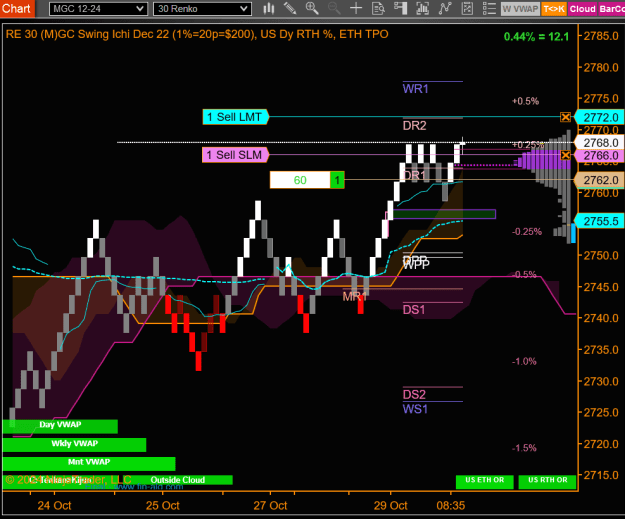Open the MGC 12-24 instrument dropdown
Image resolution: width=625 pixels, height=519 pixels.
[98, 9]
